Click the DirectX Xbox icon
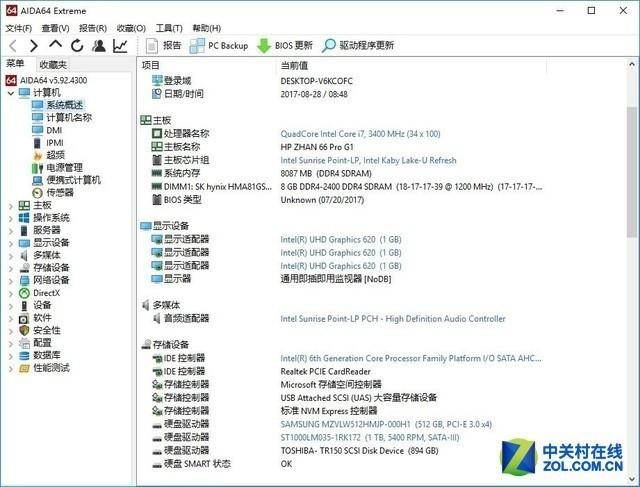The width and height of the screenshot is (640, 487). click(x=24, y=293)
